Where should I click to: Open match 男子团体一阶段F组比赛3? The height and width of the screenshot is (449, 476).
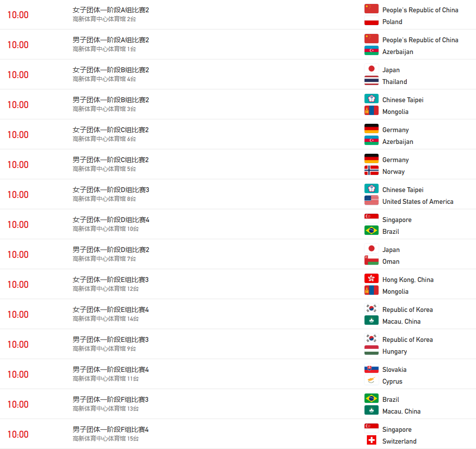(111, 399)
